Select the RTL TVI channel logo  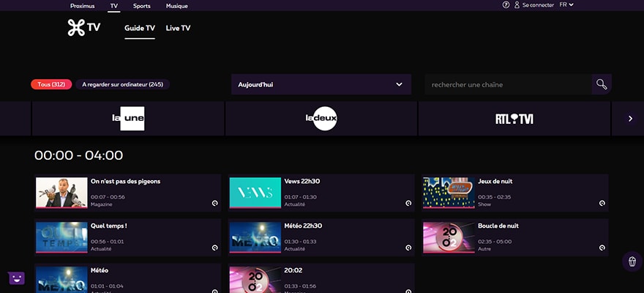514,119
